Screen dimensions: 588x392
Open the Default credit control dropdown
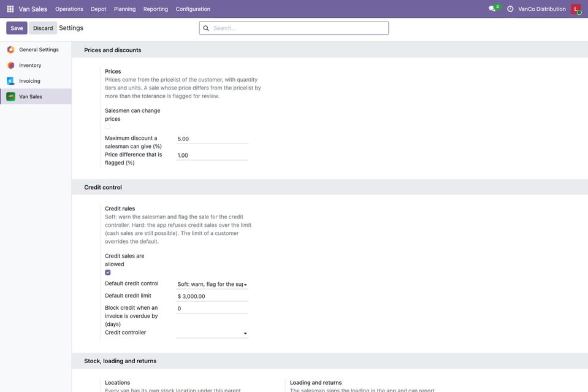point(212,285)
